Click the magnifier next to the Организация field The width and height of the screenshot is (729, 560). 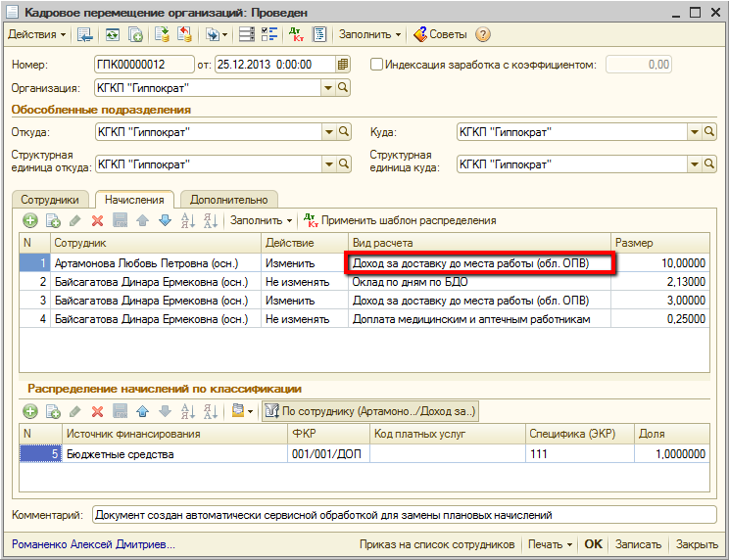coord(343,88)
